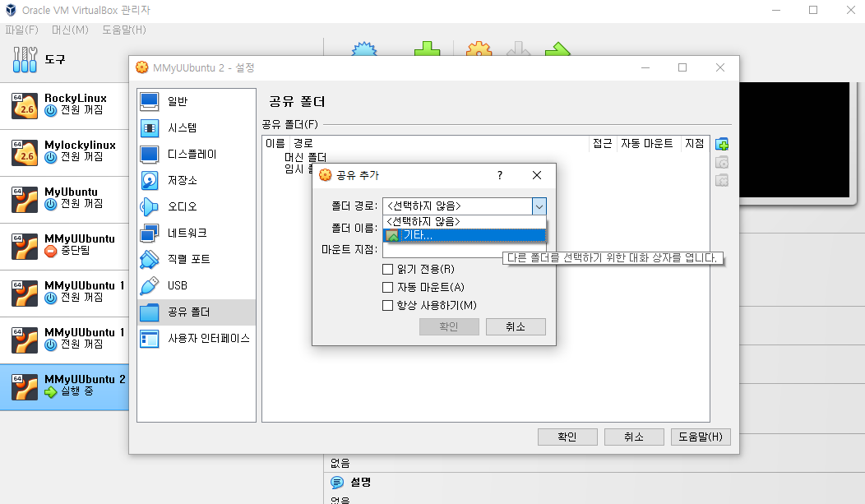Click the yellow gear settings toolbar icon
The image size is (865, 504).
click(479, 49)
